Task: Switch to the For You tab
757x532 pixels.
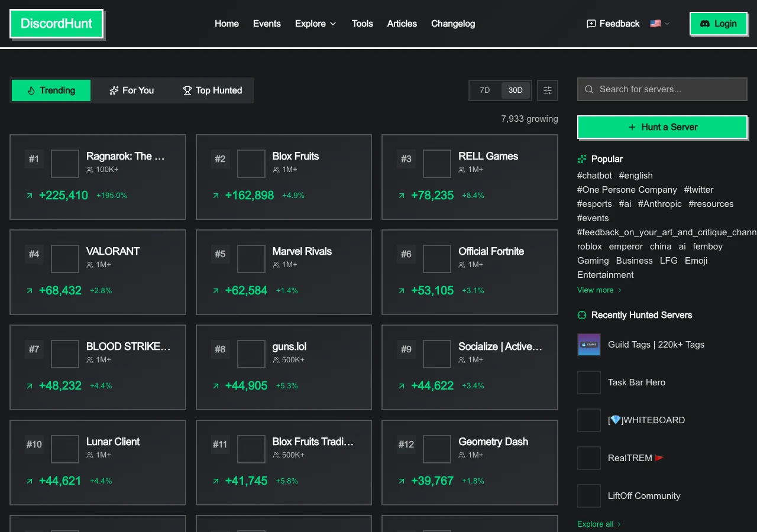Action: pyautogui.click(x=131, y=90)
